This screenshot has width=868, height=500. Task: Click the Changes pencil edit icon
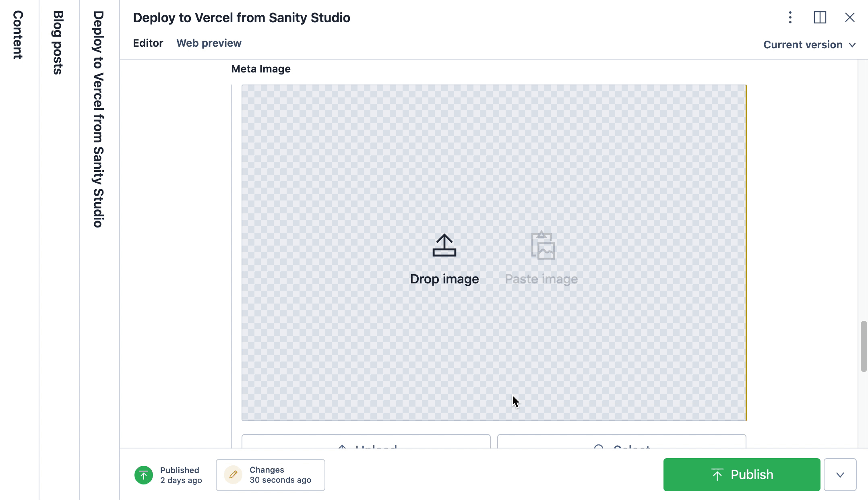coord(233,475)
